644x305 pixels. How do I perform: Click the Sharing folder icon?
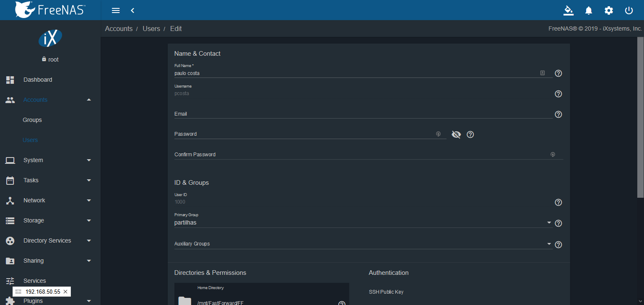tap(10, 261)
